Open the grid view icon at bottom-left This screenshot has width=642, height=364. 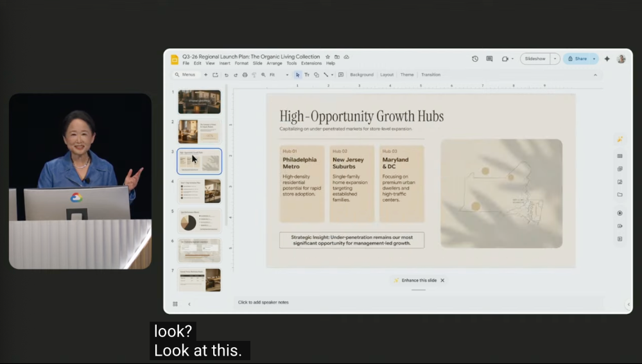[175, 304]
